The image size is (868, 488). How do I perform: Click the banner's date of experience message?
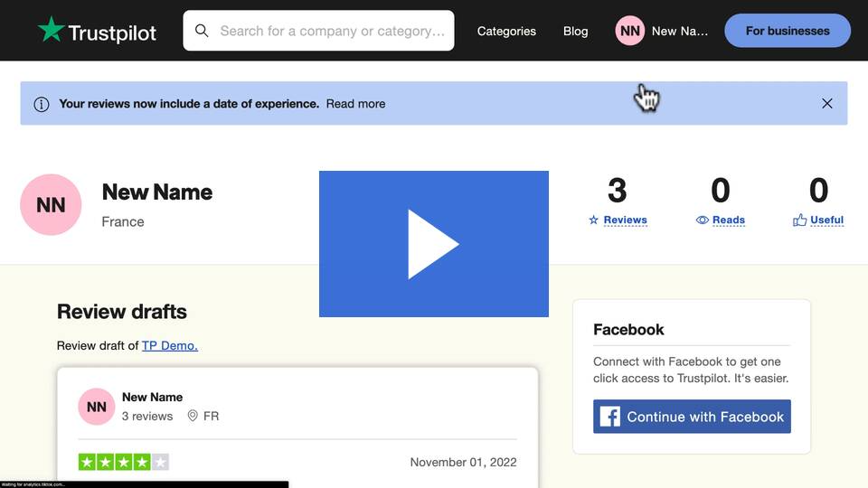(189, 103)
